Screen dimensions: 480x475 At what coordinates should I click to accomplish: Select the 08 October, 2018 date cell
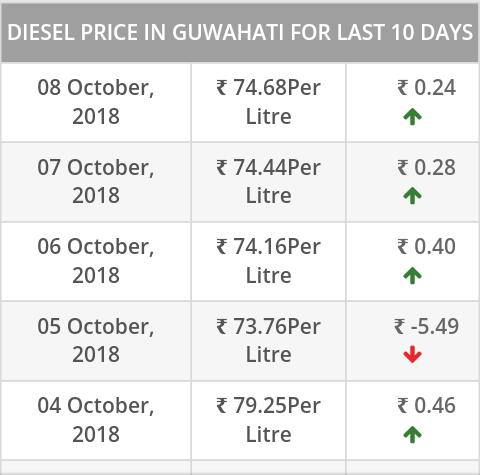coord(96,102)
